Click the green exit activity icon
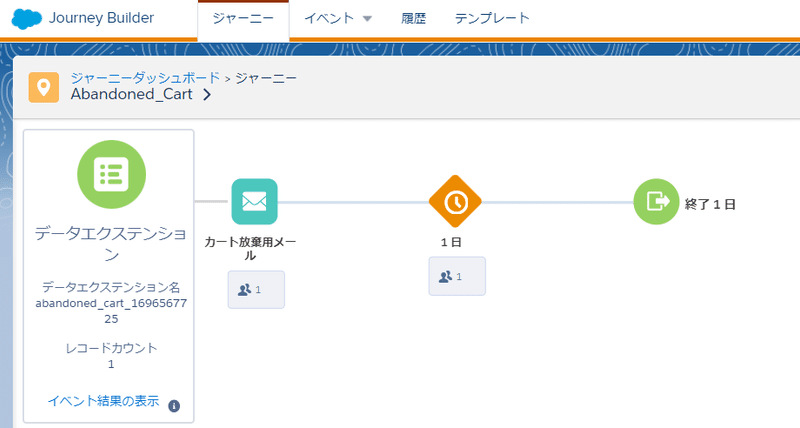The height and width of the screenshot is (428, 800). coord(656,202)
